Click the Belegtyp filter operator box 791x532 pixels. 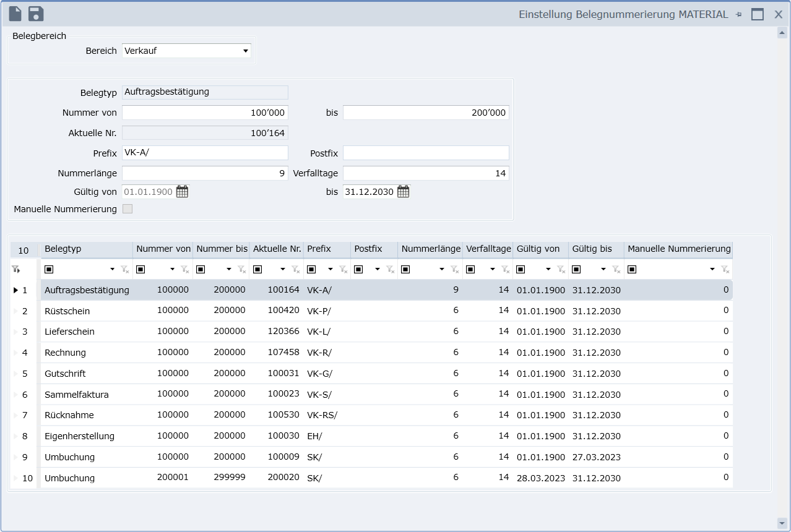(49, 269)
